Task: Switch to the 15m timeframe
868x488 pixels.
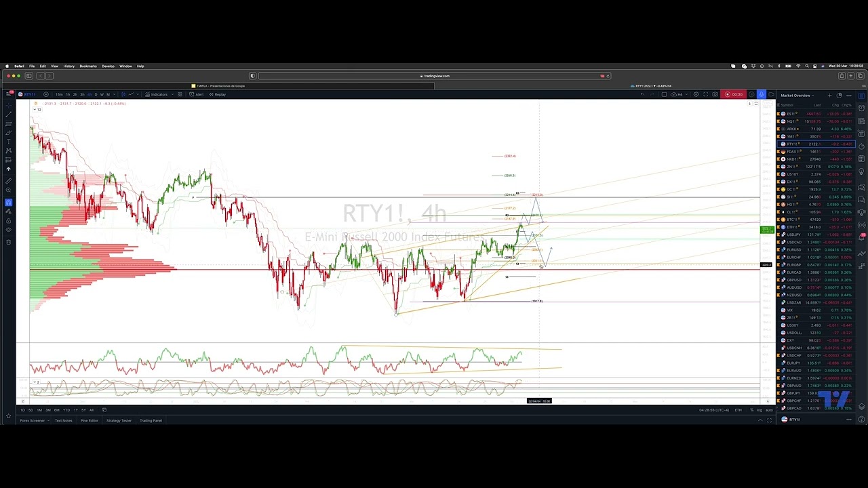Action: tap(59, 94)
